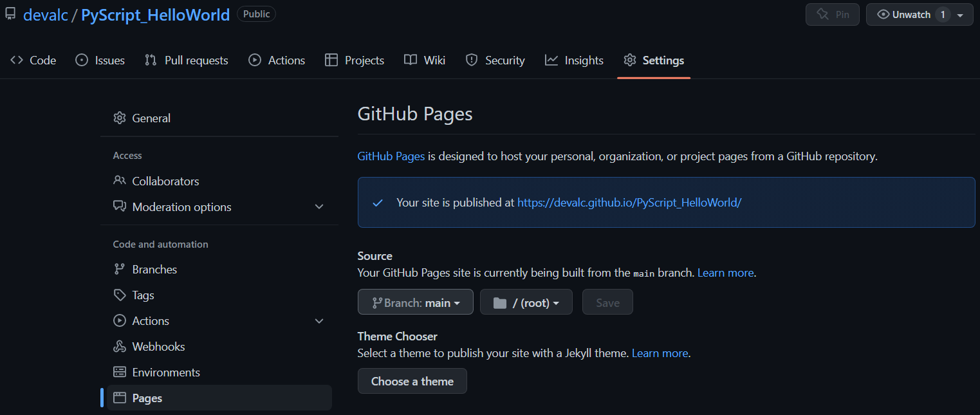The height and width of the screenshot is (415, 980).
Task: Open the Pull requests tab
Action: coord(187,60)
